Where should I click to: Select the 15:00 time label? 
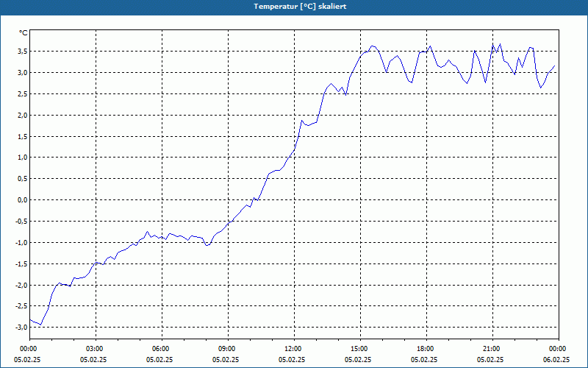pos(360,349)
